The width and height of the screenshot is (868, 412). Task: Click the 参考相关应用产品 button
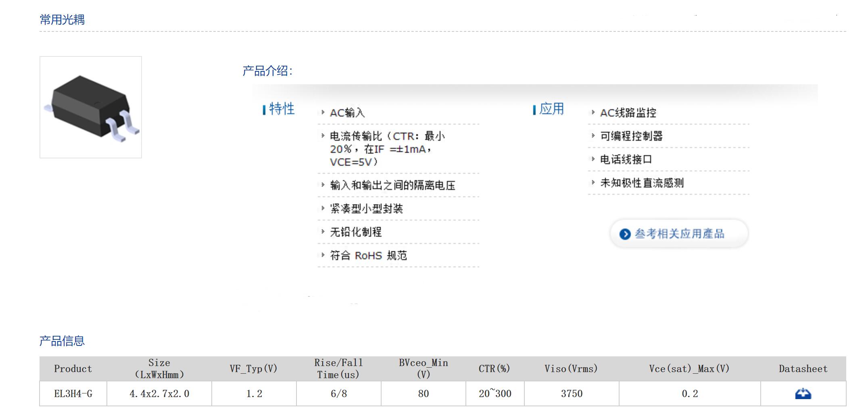click(679, 234)
